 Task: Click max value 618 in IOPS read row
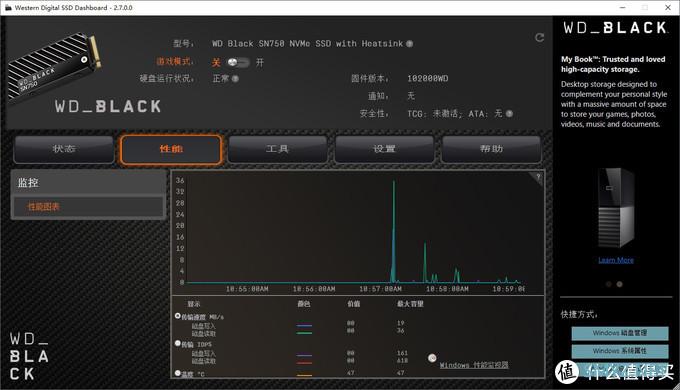tap(402, 360)
